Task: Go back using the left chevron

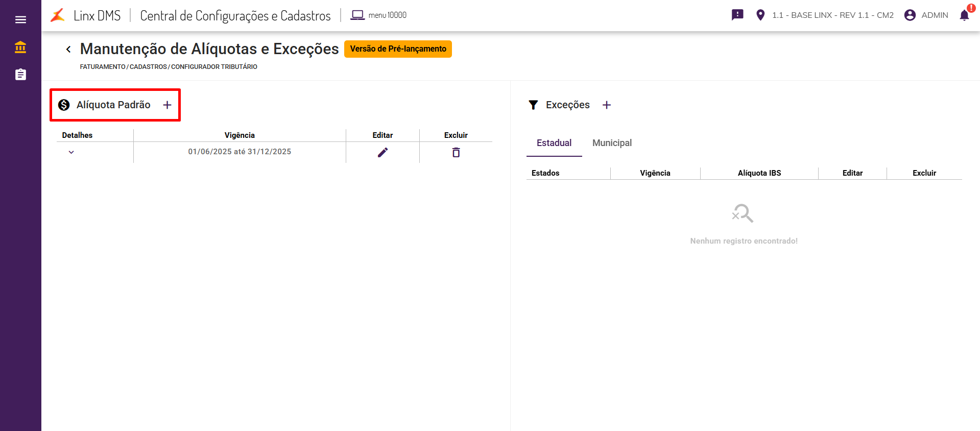Action: [68, 49]
